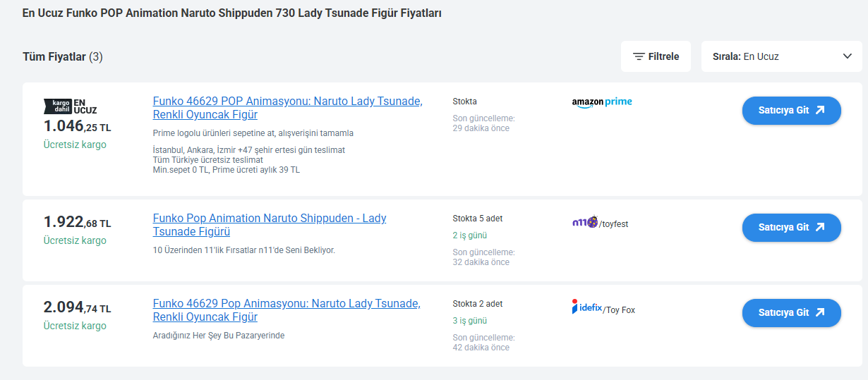Screen dimensions: 868x380
Task: Click the 'Tüm Fiyatlar (3)' heading
Action: click(63, 56)
